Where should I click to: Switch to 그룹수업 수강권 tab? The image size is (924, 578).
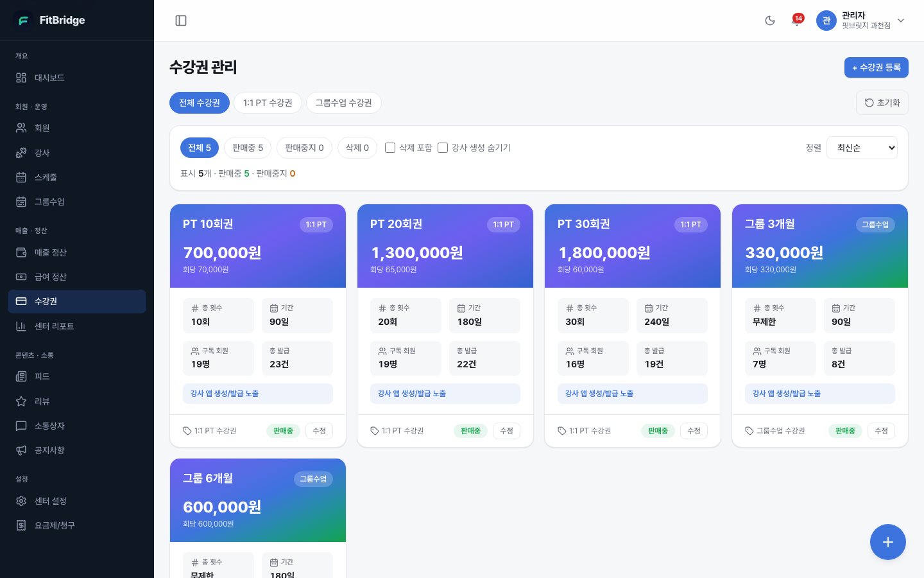(x=344, y=103)
